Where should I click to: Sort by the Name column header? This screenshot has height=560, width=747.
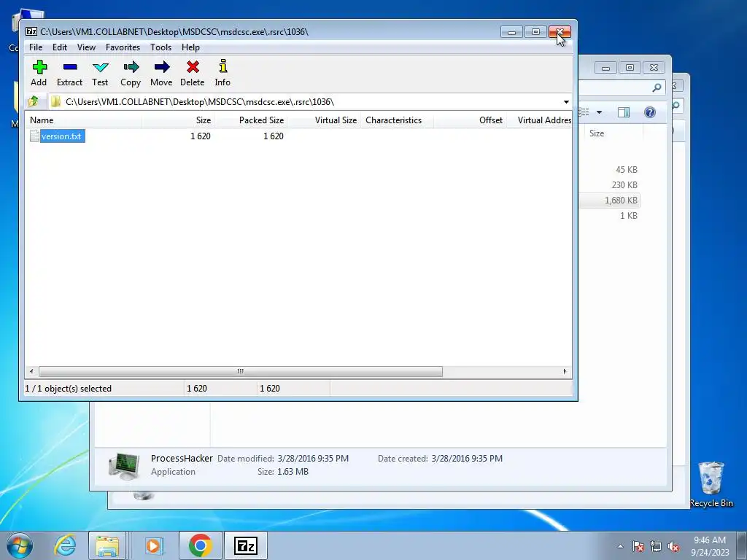83,120
